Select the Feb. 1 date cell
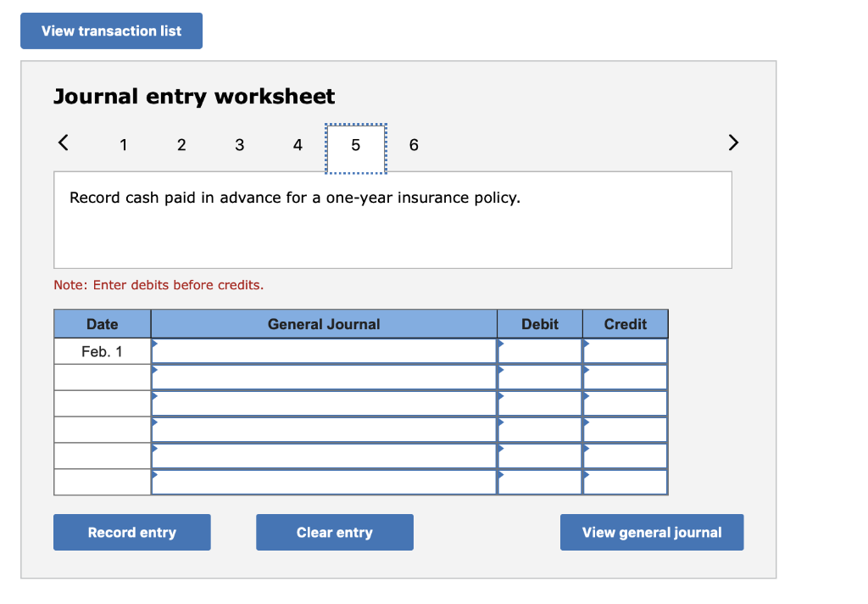This screenshot has height=604, width=868. click(x=102, y=350)
